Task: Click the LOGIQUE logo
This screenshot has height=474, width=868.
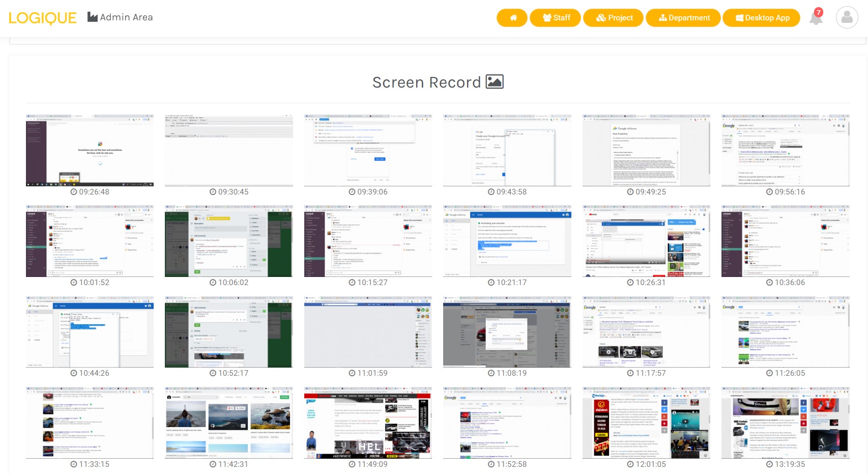Action: 43,18
